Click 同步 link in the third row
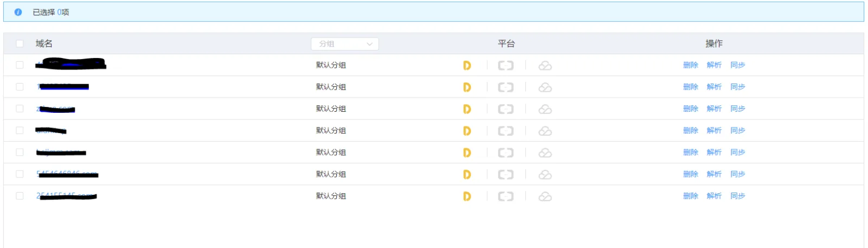 pyautogui.click(x=738, y=109)
